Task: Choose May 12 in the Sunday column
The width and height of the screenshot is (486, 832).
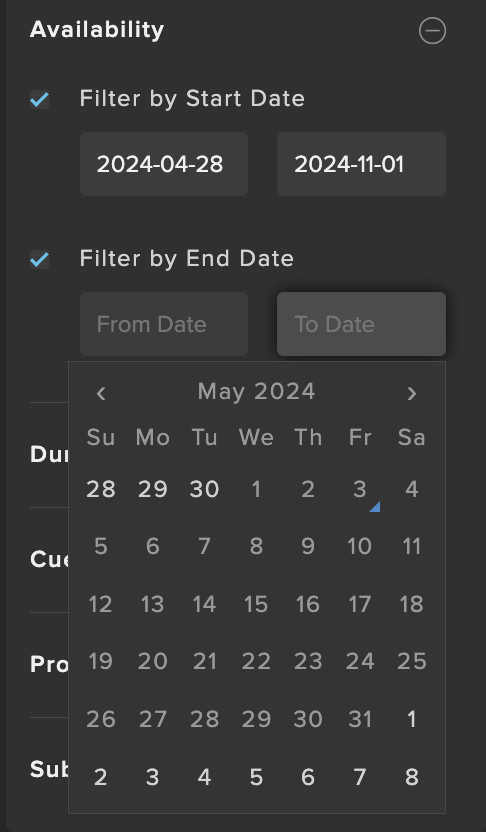Action: click(101, 604)
